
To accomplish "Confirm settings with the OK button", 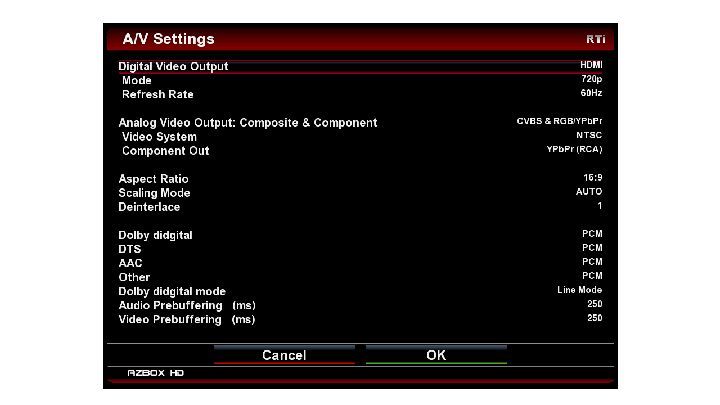I will (436, 355).
